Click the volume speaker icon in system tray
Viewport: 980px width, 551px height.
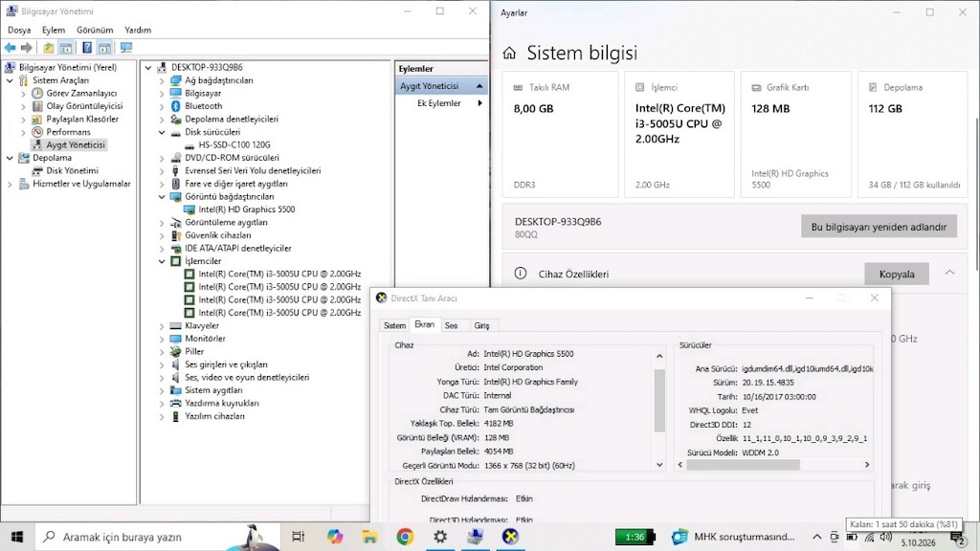point(885,537)
